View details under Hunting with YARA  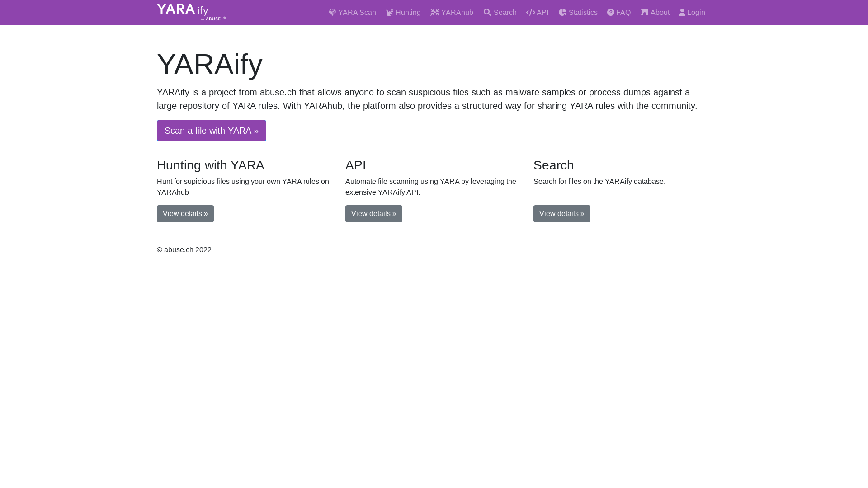click(185, 214)
